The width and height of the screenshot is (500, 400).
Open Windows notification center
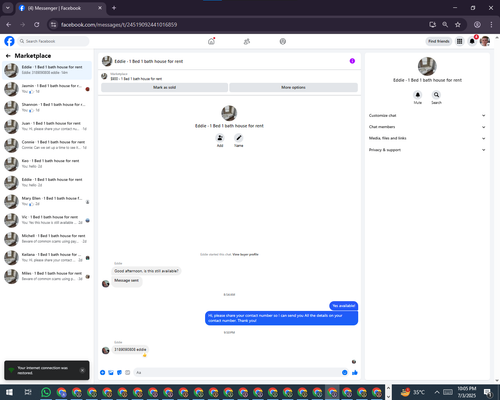tap(488, 392)
